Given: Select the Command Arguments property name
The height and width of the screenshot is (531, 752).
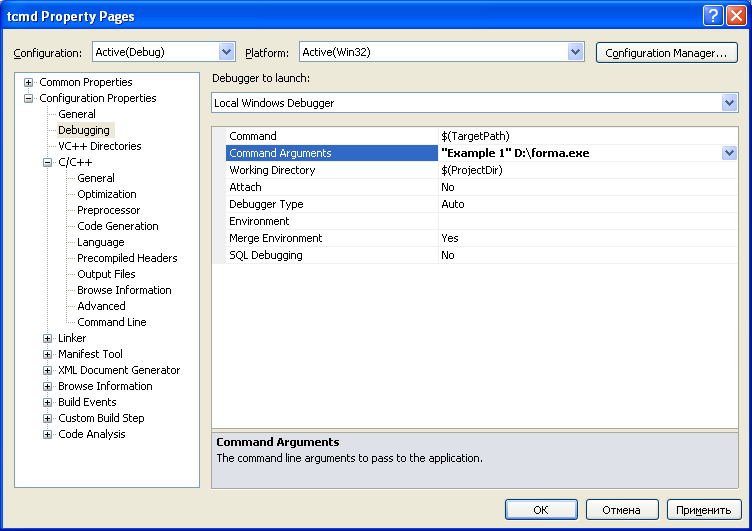Looking at the screenshot, I should [332, 153].
